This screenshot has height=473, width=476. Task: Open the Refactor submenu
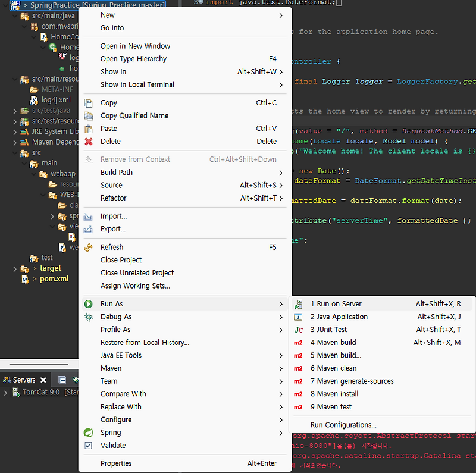click(x=185, y=198)
